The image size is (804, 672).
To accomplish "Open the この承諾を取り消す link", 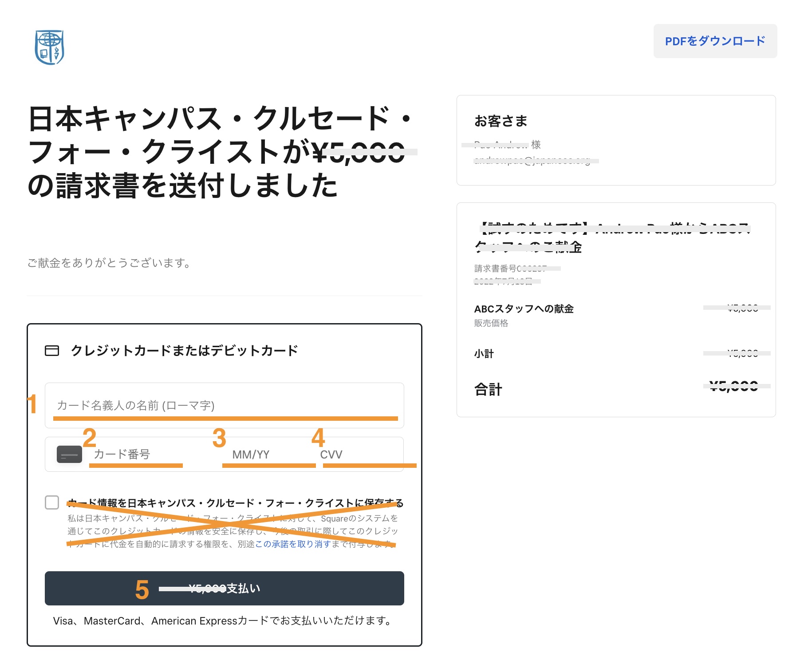I will [292, 544].
